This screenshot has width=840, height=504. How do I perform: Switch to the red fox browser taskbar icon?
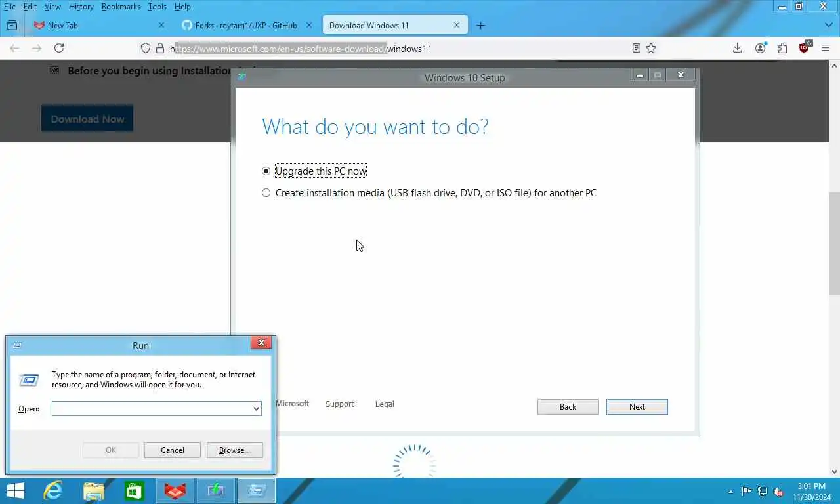click(x=175, y=491)
